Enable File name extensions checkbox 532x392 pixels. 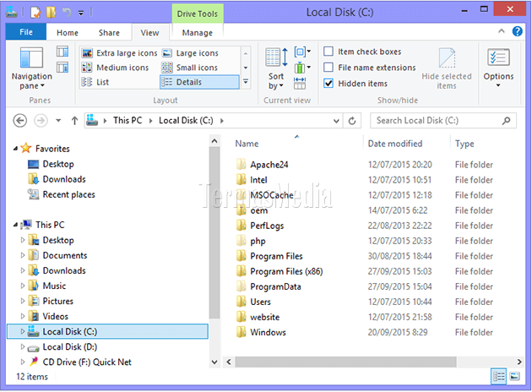pyautogui.click(x=328, y=68)
